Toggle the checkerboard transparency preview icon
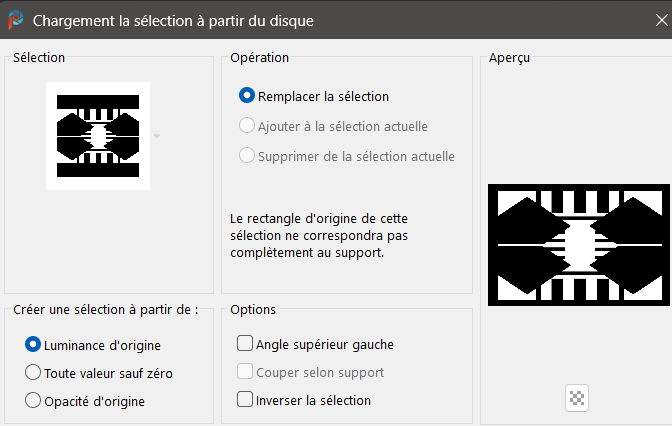The image size is (672, 426). pos(577,398)
